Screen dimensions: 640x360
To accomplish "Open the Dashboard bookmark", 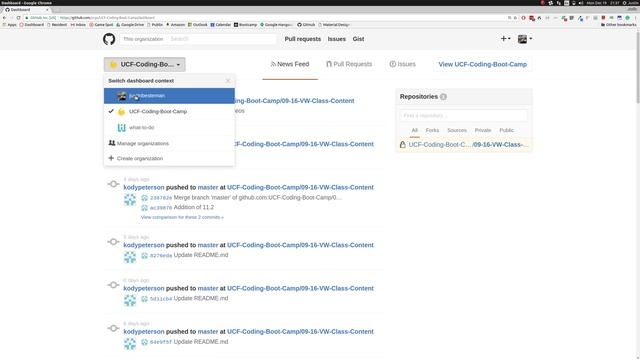I will coord(31,25).
